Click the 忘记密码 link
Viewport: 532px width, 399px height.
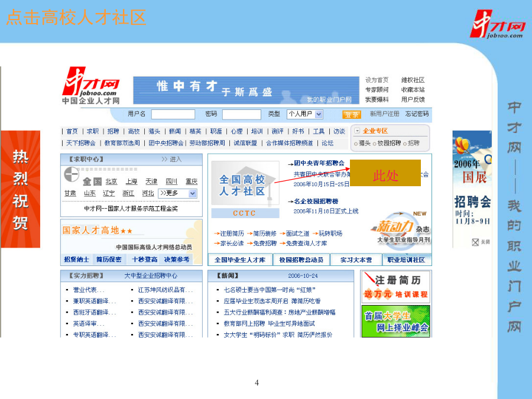tap(417, 114)
